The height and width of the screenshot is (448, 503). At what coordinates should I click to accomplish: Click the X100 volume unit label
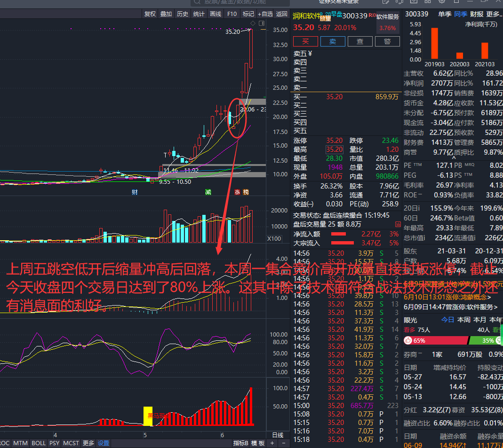click(x=274, y=238)
